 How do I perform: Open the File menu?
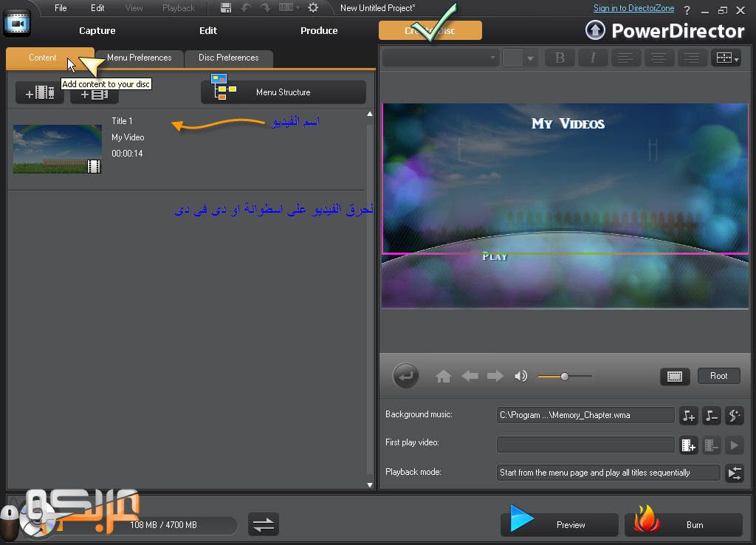pyautogui.click(x=61, y=7)
